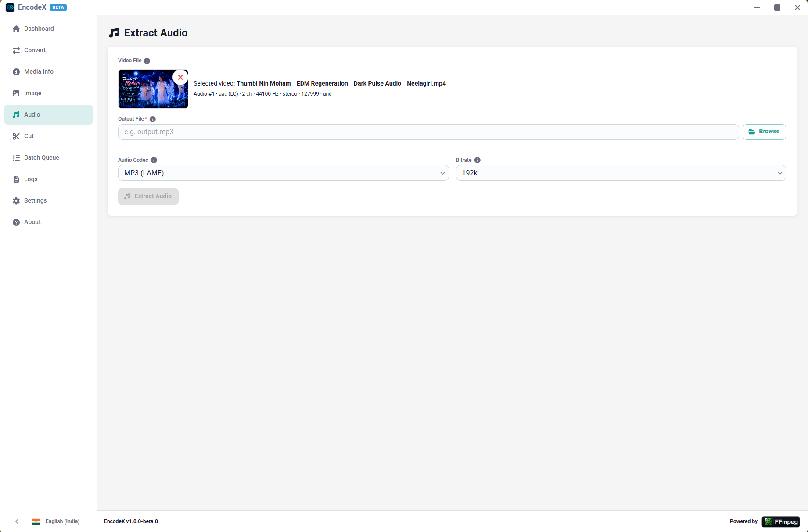
Task: Close the EncodeX window
Action: pyautogui.click(x=797, y=7)
